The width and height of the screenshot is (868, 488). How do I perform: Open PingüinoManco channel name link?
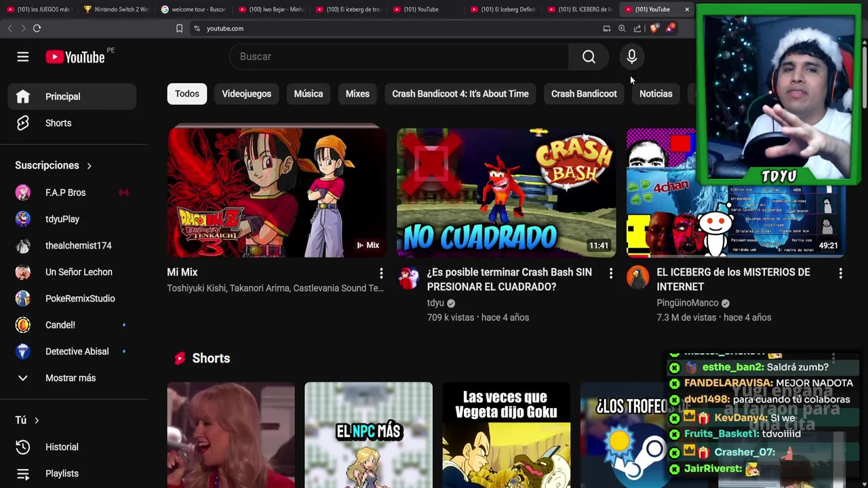tap(687, 303)
